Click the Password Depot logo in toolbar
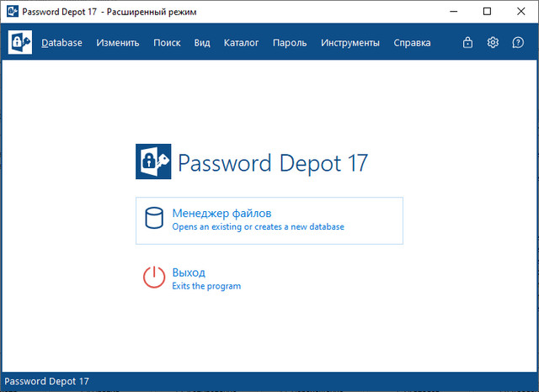The image size is (539, 392). pos(20,43)
